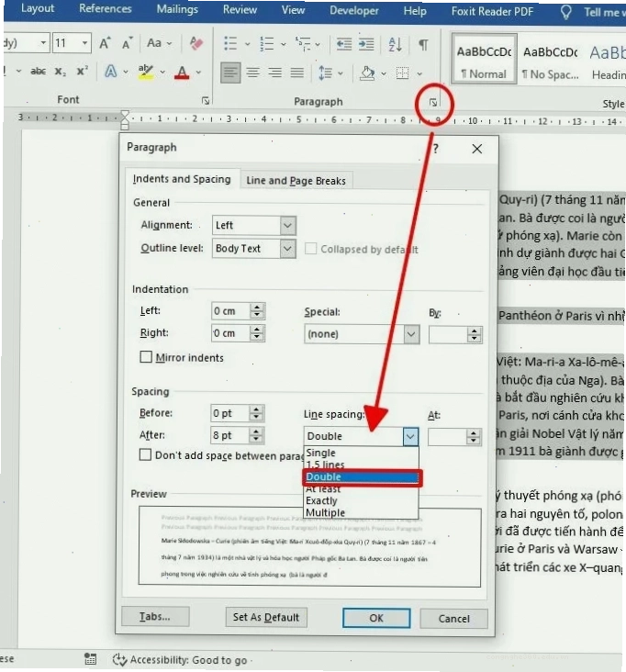The width and height of the screenshot is (626, 672).
Task: Click the red font color button
Action: coord(182,72)
